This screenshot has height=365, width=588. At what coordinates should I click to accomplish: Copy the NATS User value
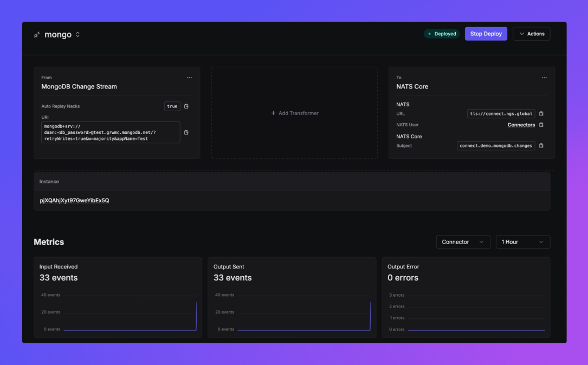(x=541, y=125)
